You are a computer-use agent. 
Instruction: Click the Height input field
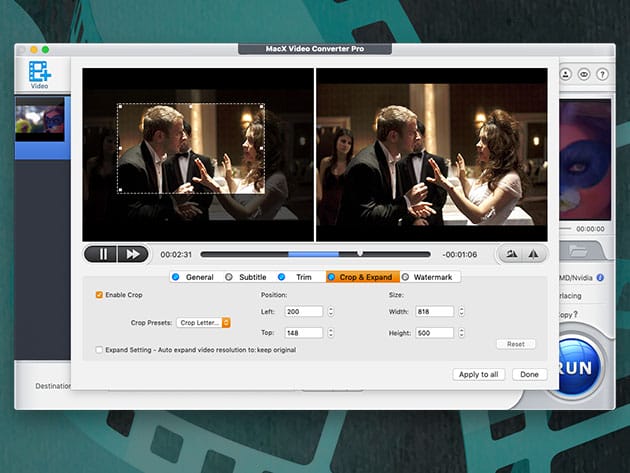pyautogui.click(x=435, y=332)
